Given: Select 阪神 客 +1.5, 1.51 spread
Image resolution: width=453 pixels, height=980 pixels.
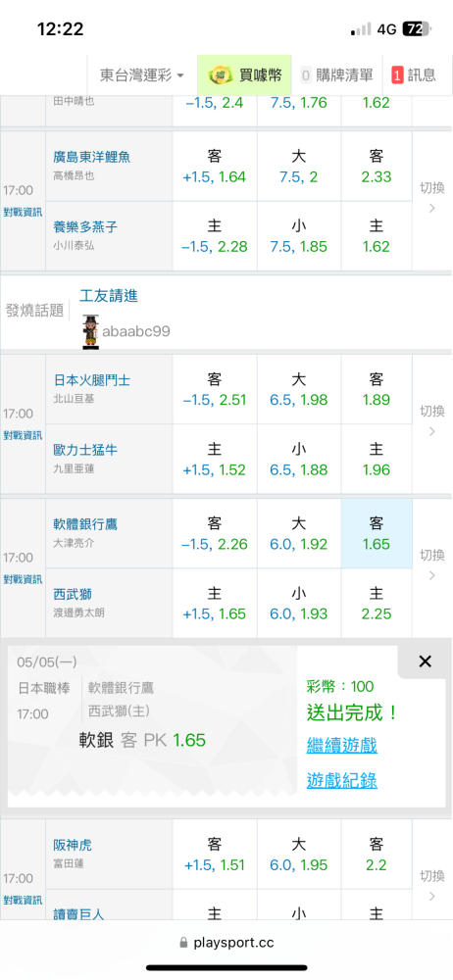Looking at the screenshot, I should pyautogui.click(x=215, y=855).
